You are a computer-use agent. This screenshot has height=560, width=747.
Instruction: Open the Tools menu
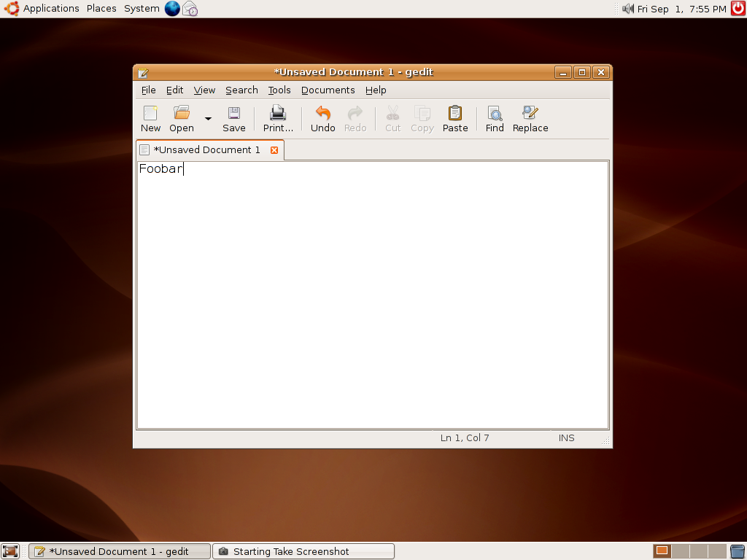pos(279,90)
